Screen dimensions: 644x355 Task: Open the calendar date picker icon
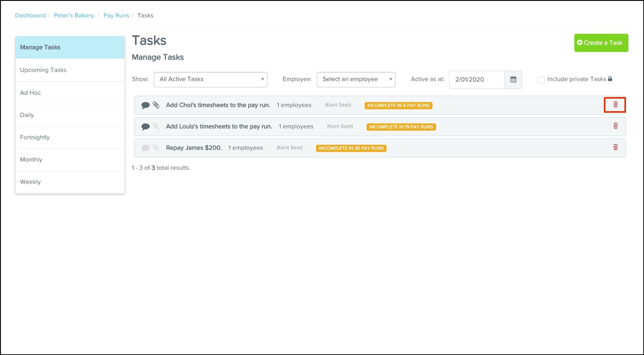pos(513,79)
